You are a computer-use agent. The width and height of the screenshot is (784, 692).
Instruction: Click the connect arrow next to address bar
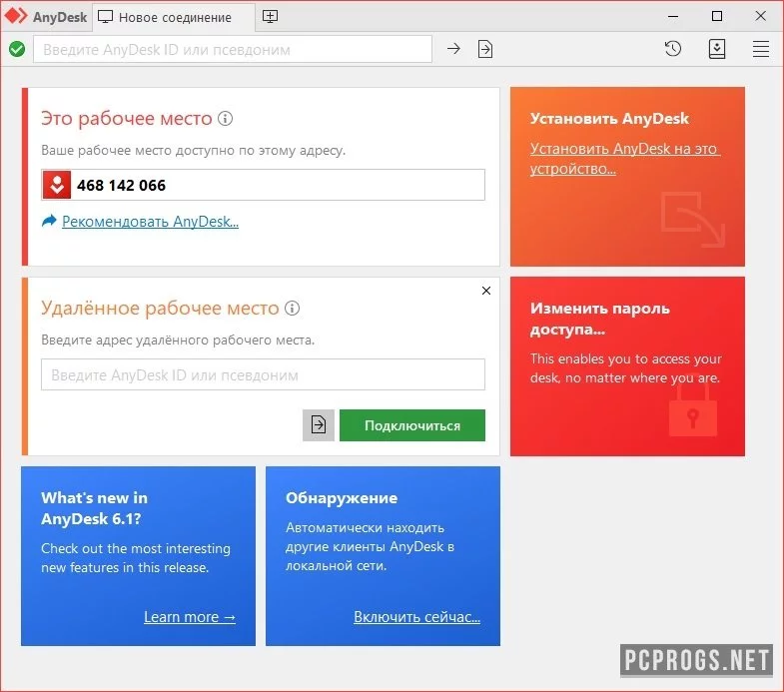click(x=453, y=49)
